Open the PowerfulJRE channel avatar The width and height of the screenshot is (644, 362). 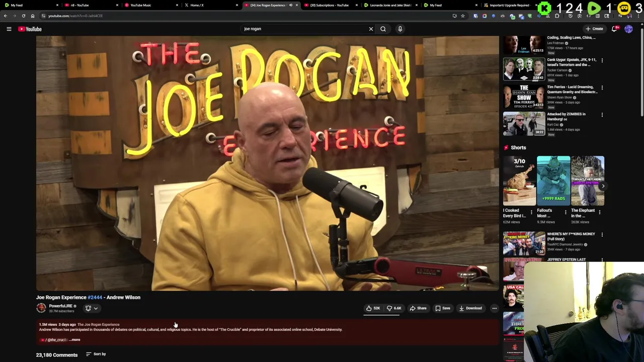[x=41, y=308]
